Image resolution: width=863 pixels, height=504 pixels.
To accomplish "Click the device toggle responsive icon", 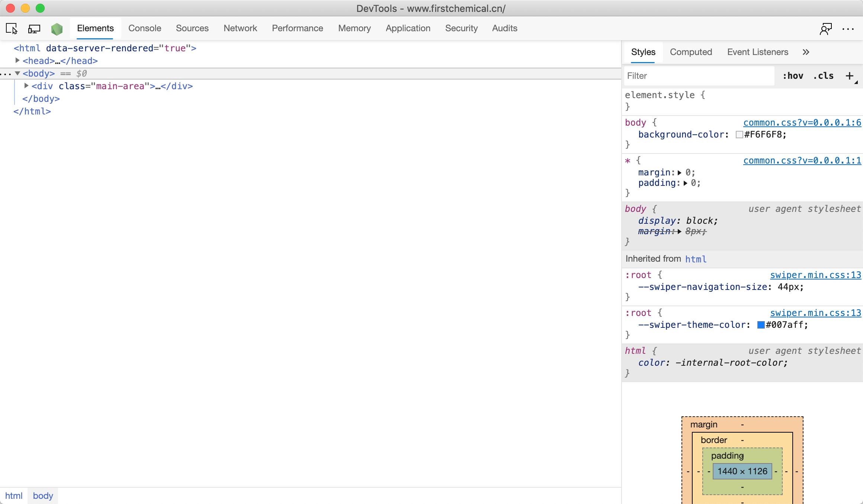I will (x=33, y=28).
